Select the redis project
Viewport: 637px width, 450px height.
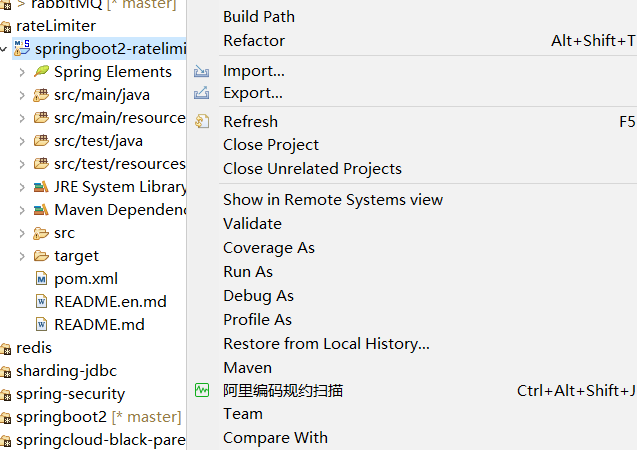34,348
